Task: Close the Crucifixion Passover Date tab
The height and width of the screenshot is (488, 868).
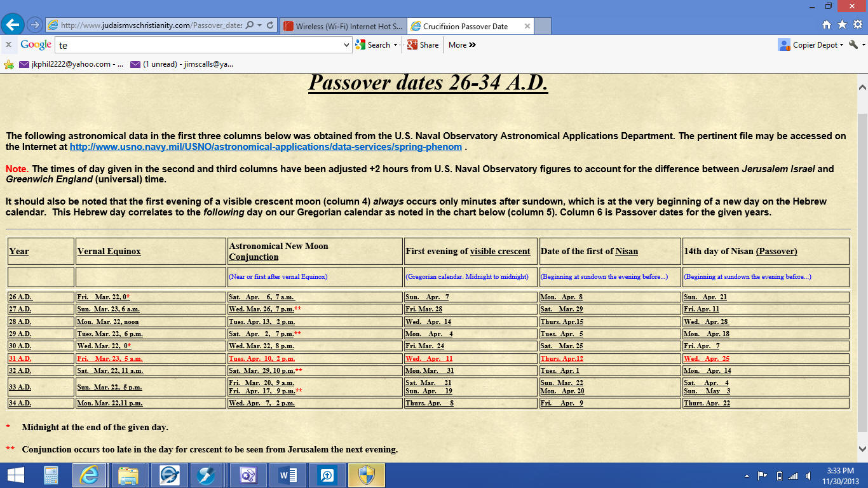Action: (527, 27)
